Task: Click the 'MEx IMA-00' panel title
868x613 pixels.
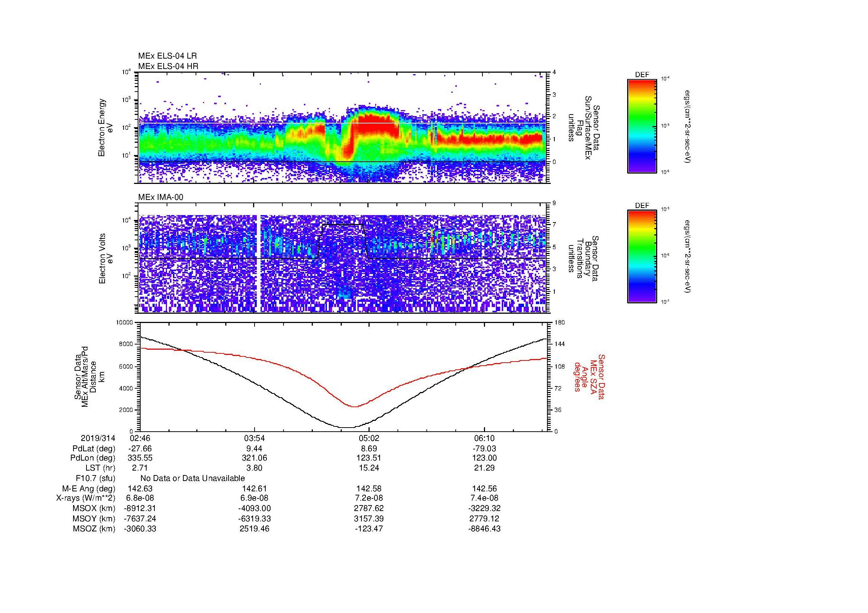Action: pyautogui.click(x=161, y=197)
